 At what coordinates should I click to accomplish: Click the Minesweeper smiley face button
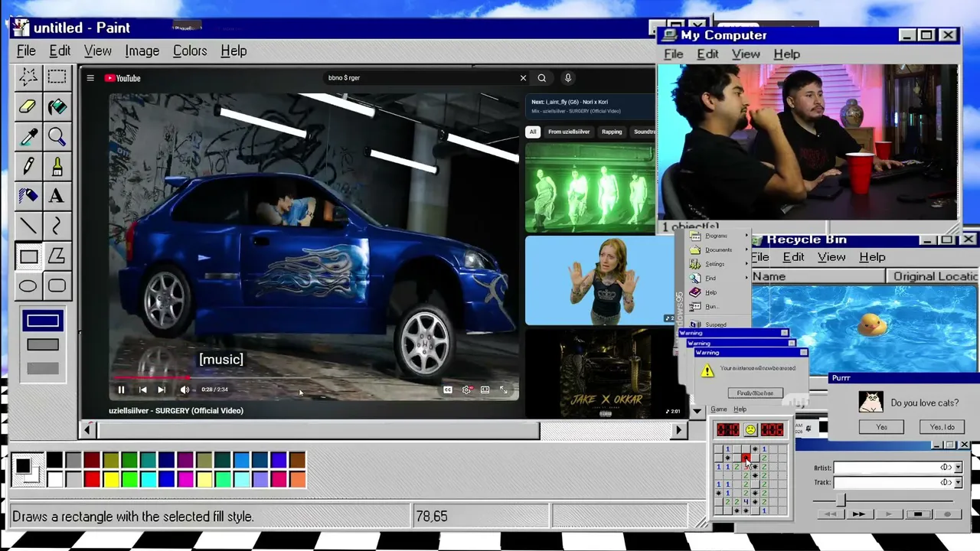[x=750, y=430]
